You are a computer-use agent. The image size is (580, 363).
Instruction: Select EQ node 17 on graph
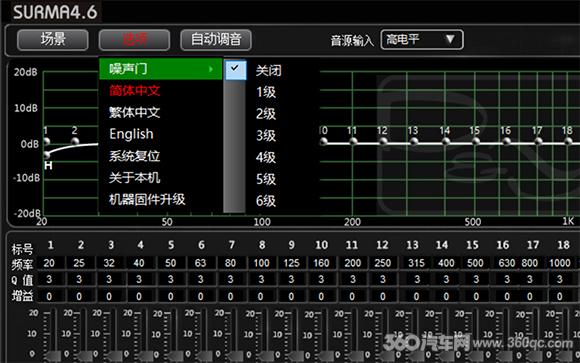click(538, 141)
